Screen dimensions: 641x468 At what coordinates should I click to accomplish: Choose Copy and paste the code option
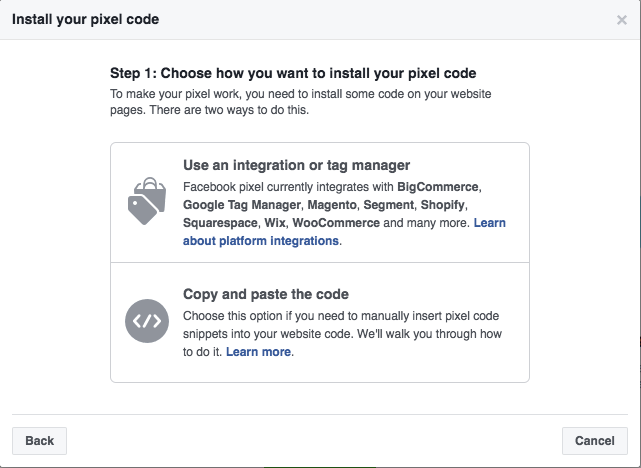point(320,322)
